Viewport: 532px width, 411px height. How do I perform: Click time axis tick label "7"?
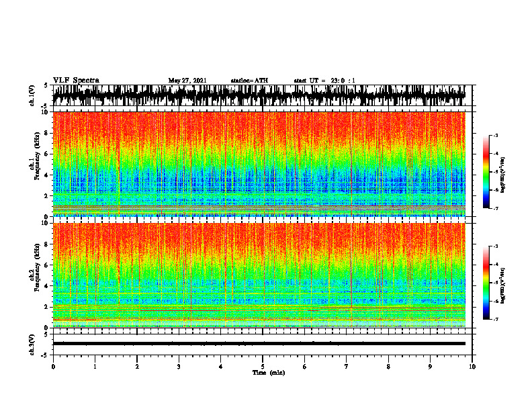point(347,367)
